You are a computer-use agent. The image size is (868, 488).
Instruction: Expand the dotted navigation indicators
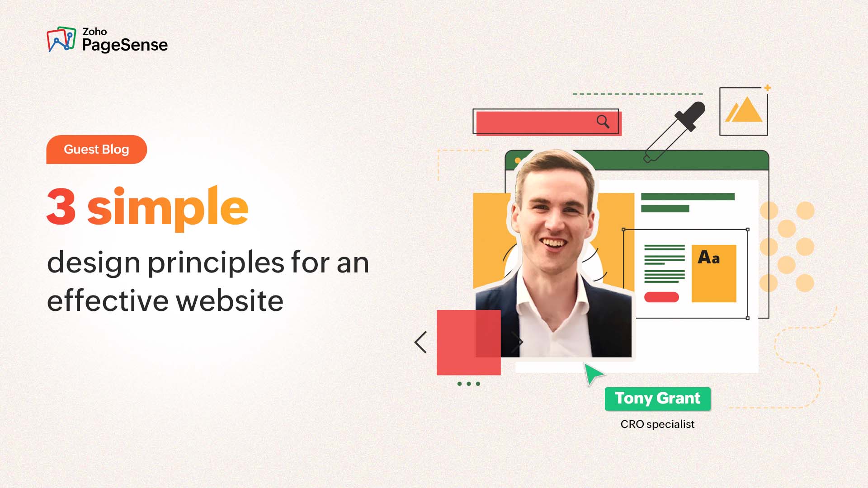point(470,384)
